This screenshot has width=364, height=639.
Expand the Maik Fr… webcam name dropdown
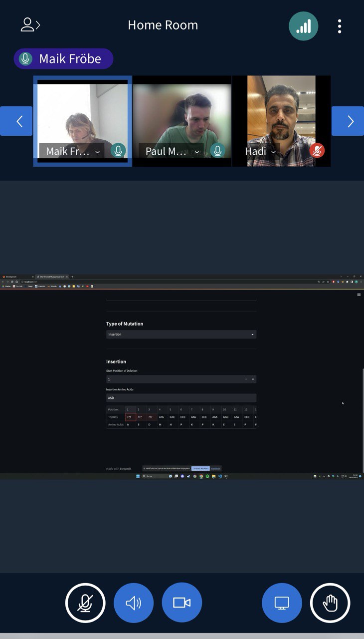[x=97, y=152]
